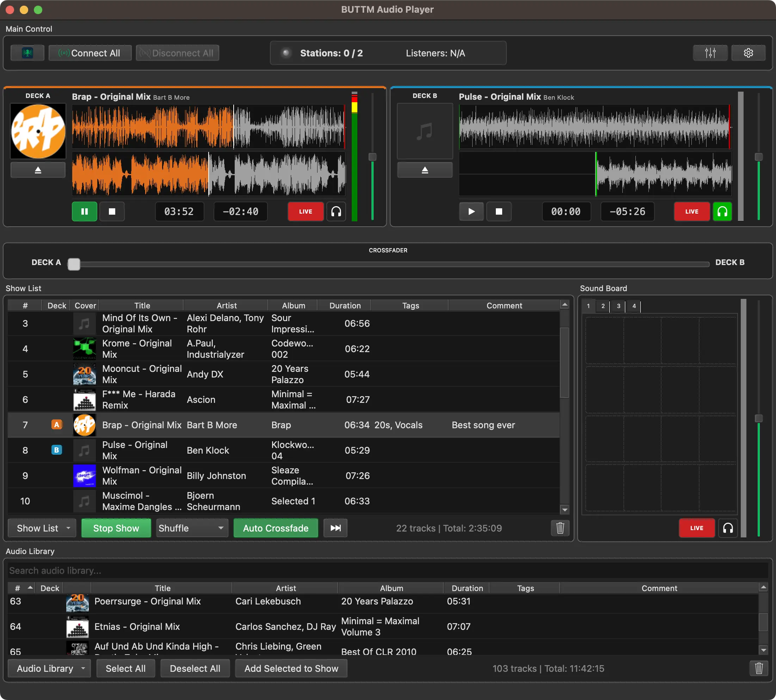Eject the track from Deck B
This screenshot has width=776, height=700.
[425, 170]
